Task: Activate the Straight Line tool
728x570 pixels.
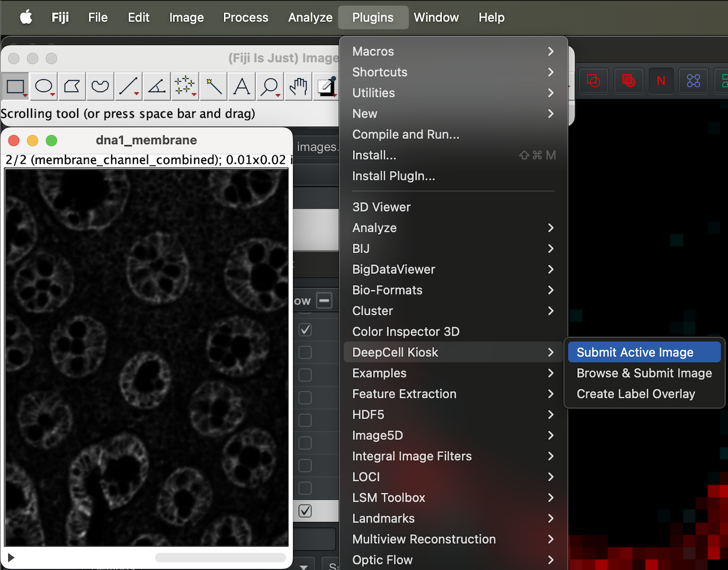Action: [x=129, y=86]
